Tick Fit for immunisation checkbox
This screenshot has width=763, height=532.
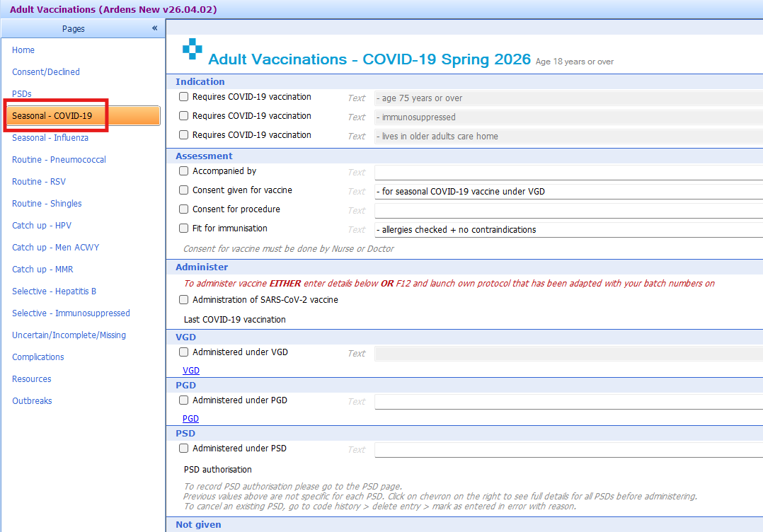[x=183, y=228]
